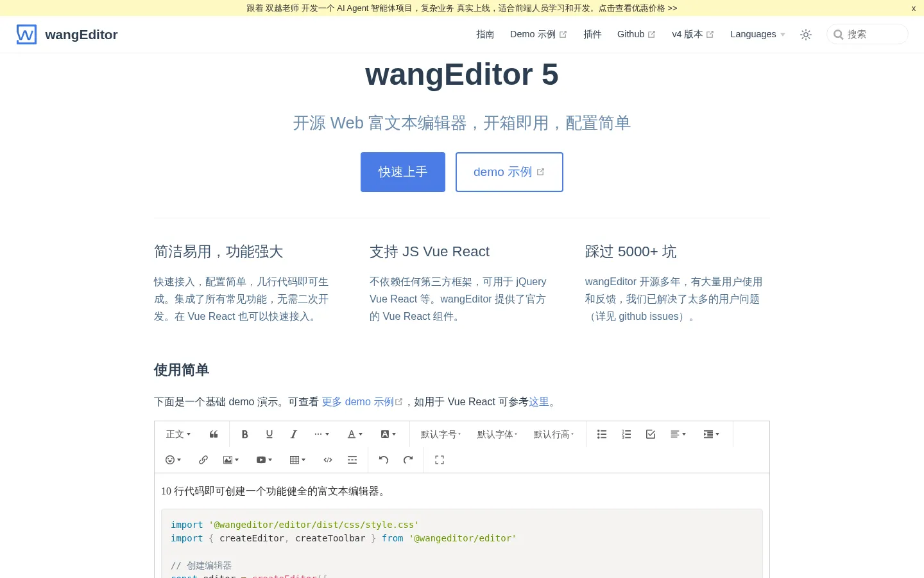The height and width of the screenshot is (578, 924).
Task: Open the 默认字号 font size dropdown
Action: point(441,434)
